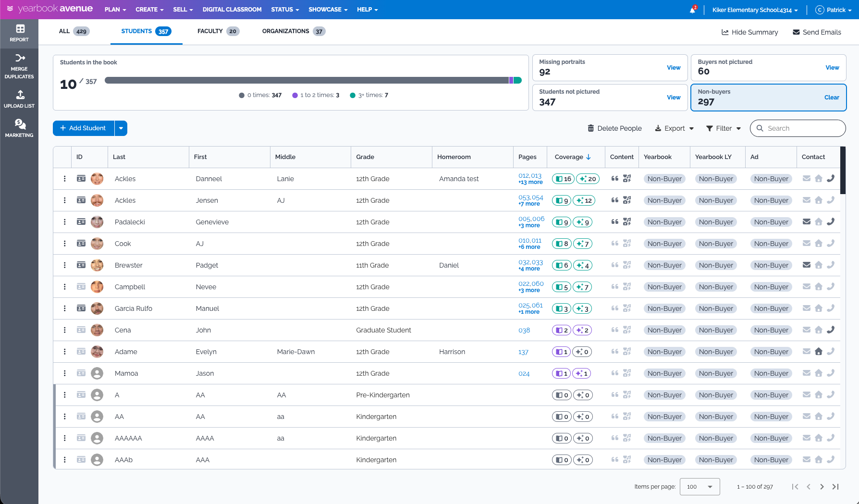This screenshot has height=504, width=859.
Task: Click the email icon for Padget Brewster
Action: [x=807, y=265]
